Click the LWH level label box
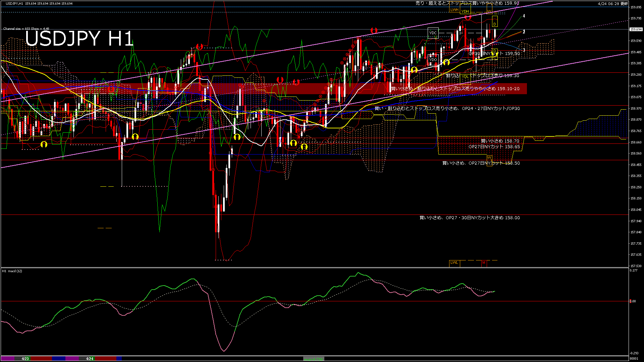Screen dimensions: 644x362 pyautogui.click(x=454, y=10)
